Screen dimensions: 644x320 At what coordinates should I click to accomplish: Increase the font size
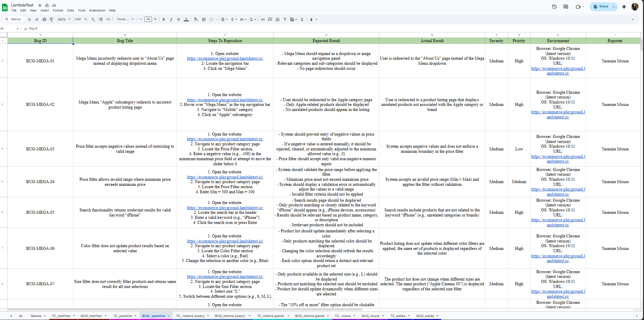[155, 19]
